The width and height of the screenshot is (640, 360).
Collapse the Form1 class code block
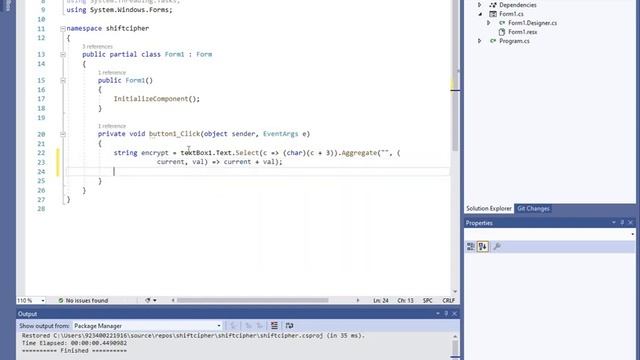pyautogui.click(x=63, y=54)
